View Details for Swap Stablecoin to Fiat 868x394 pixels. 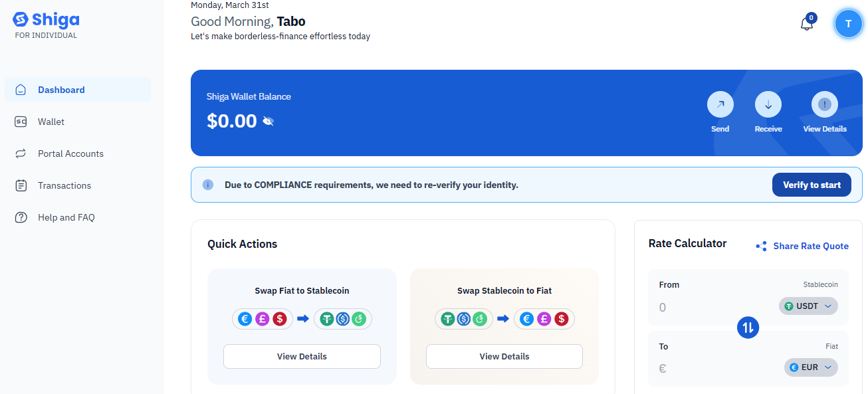[x=504, y=356]
